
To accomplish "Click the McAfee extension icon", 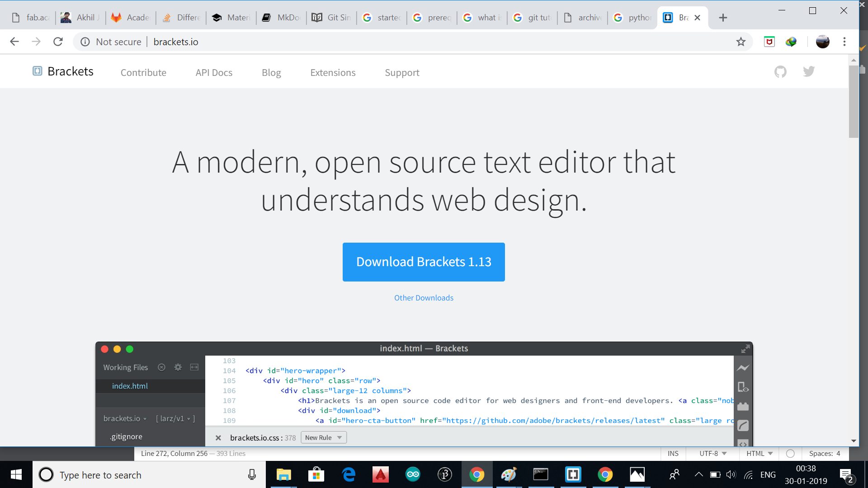I will 769,42.
